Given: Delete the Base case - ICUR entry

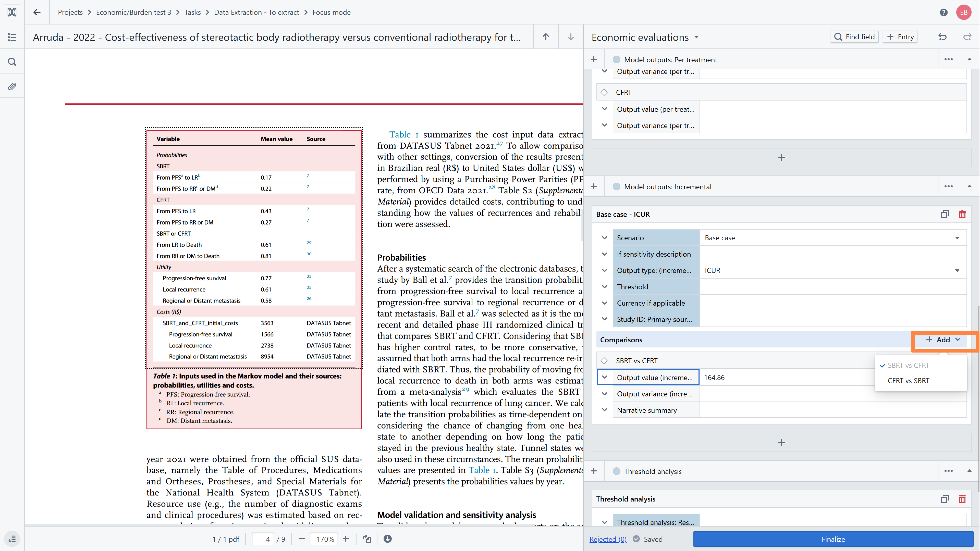Looking at the screenshot, I should tap(962, 214).
